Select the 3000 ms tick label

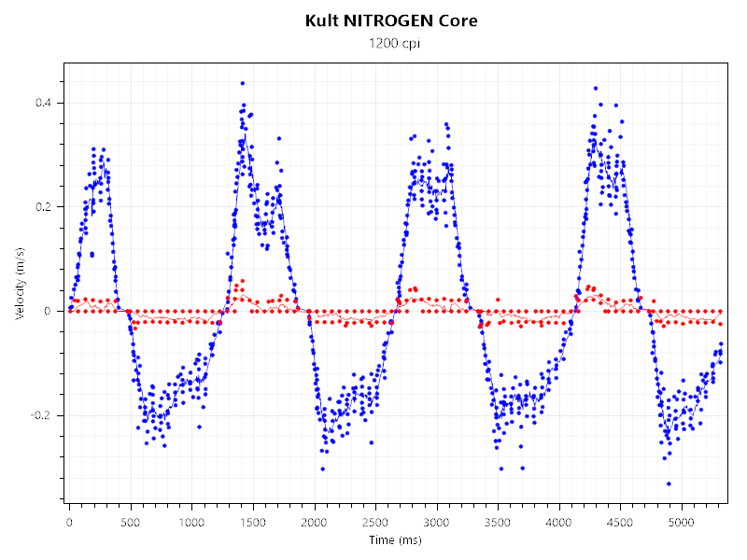pyautogui.click(x=437, y=522)
